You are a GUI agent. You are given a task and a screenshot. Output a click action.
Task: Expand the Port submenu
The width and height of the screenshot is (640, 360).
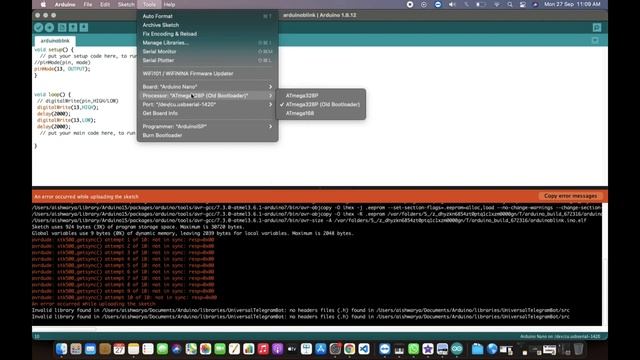[207, 104]
